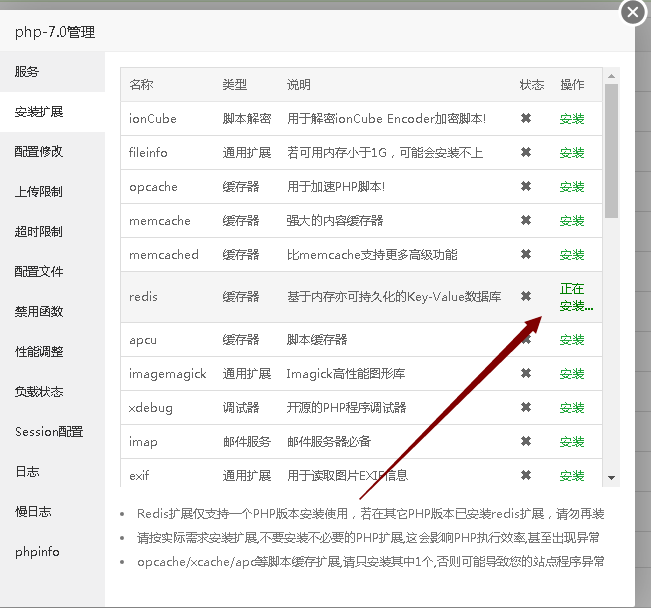Click the scrollbar down arrow
Viewport: 651px width, 608px height.
(x=611, y=478)
